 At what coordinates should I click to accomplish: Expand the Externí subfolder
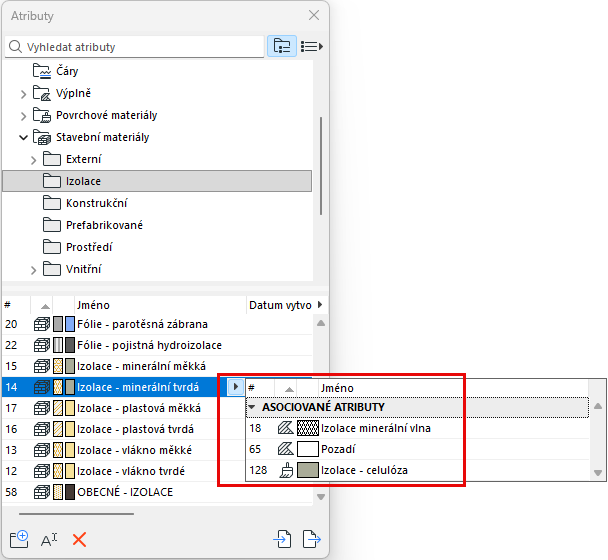[33, 160]
